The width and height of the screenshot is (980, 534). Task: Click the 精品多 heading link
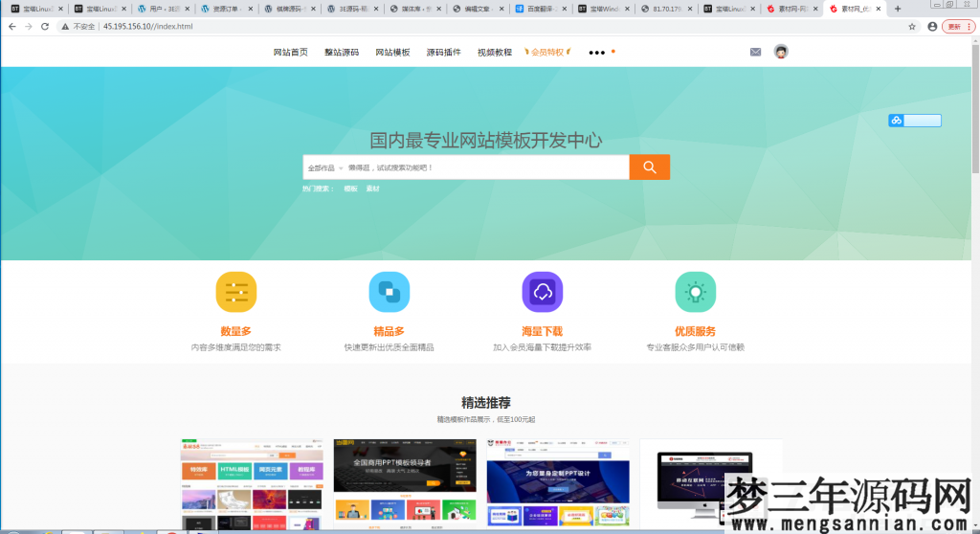pyautogui.click(x=389, y=331)
